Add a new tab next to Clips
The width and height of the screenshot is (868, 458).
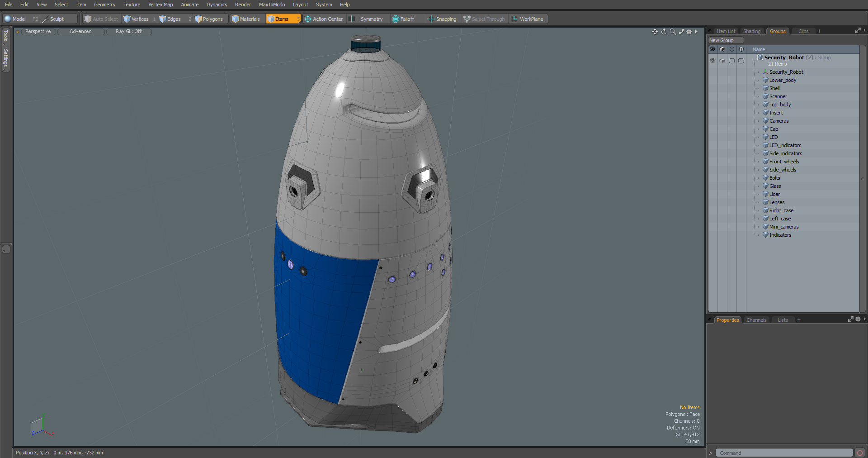point(819,31)
